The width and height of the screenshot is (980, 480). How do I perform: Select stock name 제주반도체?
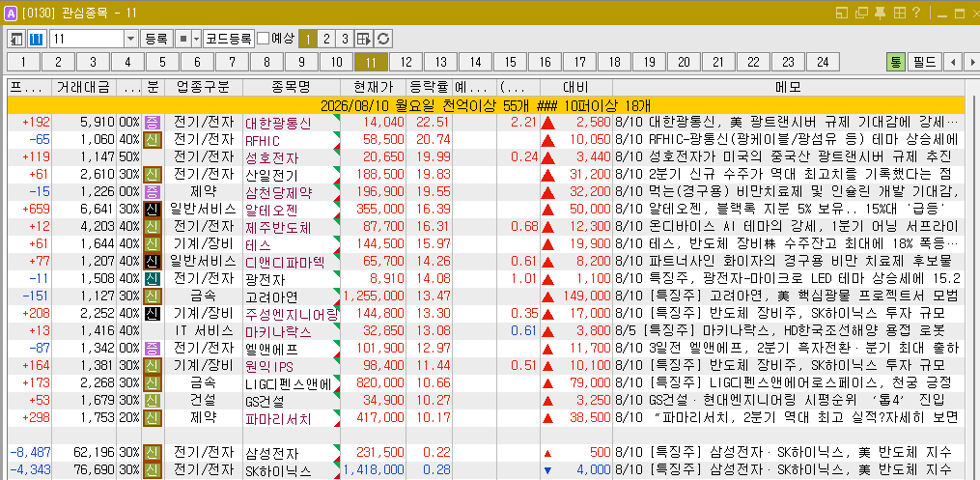tap(278, 227)
